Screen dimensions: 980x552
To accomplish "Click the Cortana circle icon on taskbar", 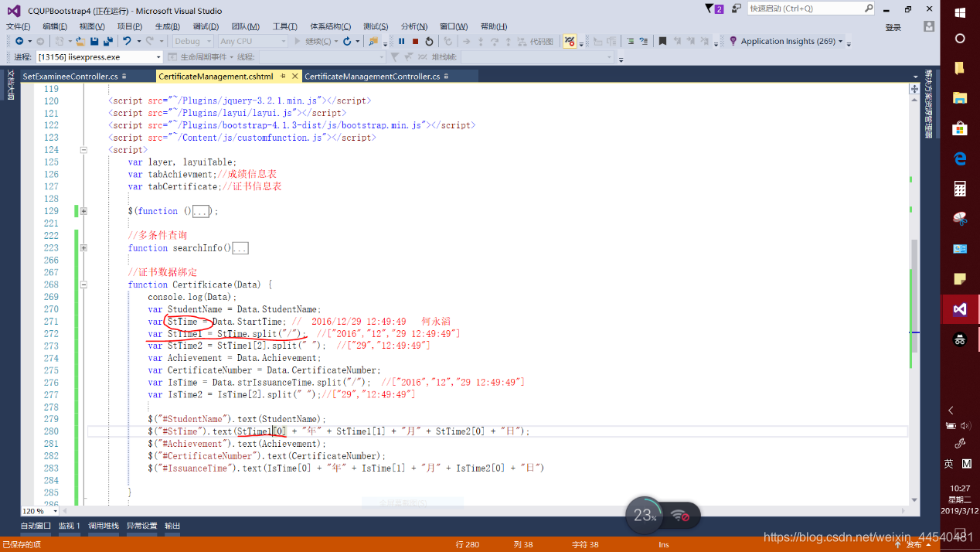I will (960, 38).
